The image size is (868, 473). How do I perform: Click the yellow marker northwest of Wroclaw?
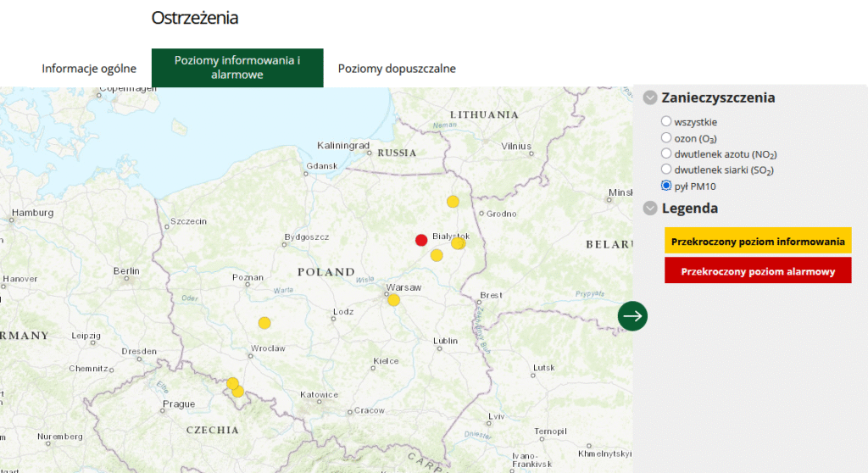pos(264,323)
